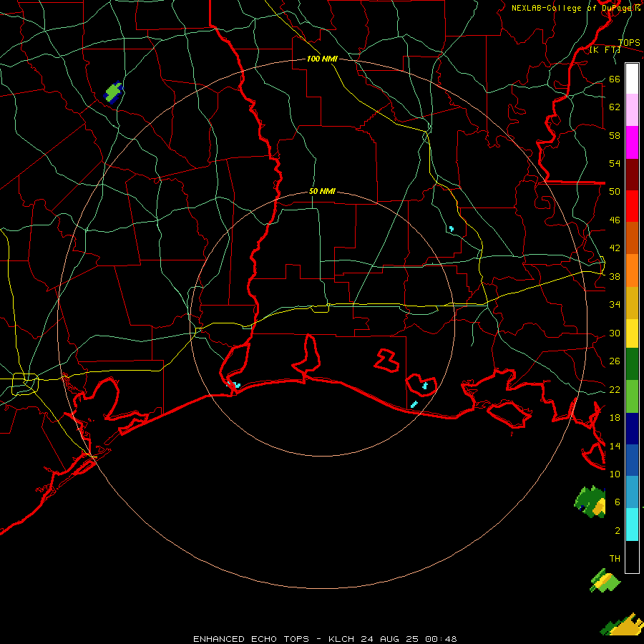Pick the black TH legend swatch
644x644 pixels.
pyautogui.click(x=632, y=557)
